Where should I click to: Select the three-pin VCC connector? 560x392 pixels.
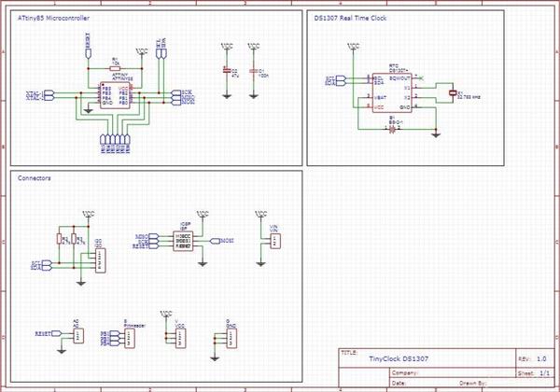(x=180, y=338)
